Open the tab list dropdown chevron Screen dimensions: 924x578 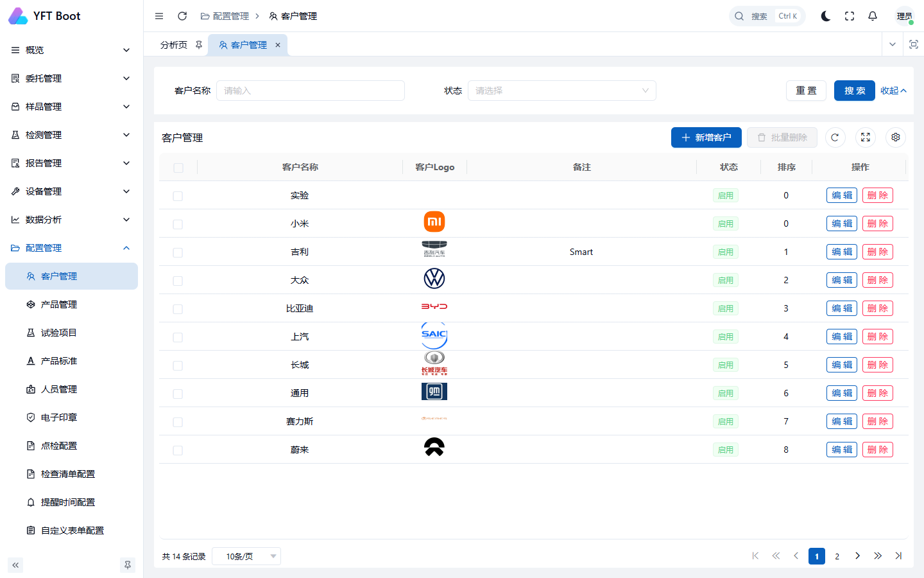click(892, 44)
